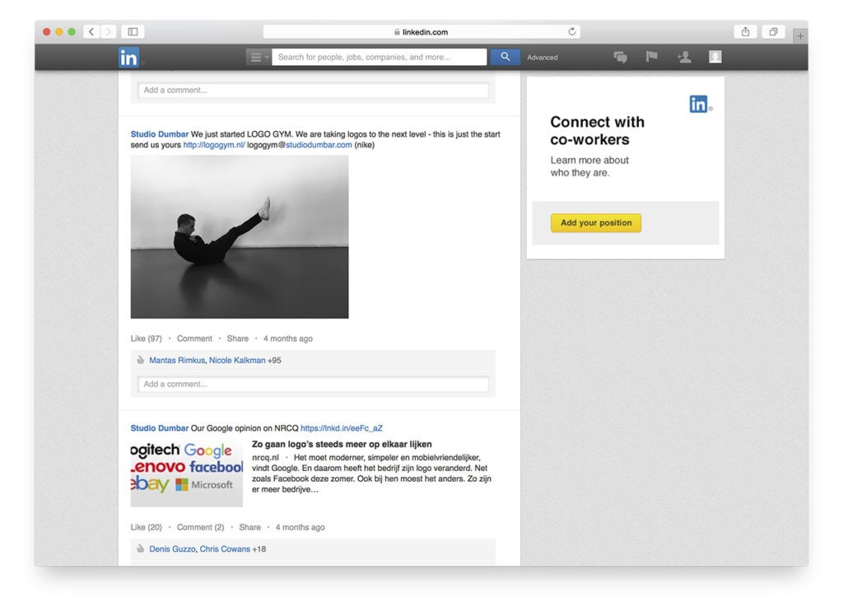Open the notifications flag icon
Viewport: 843px width, 616px height.
[x=652, y=57]
